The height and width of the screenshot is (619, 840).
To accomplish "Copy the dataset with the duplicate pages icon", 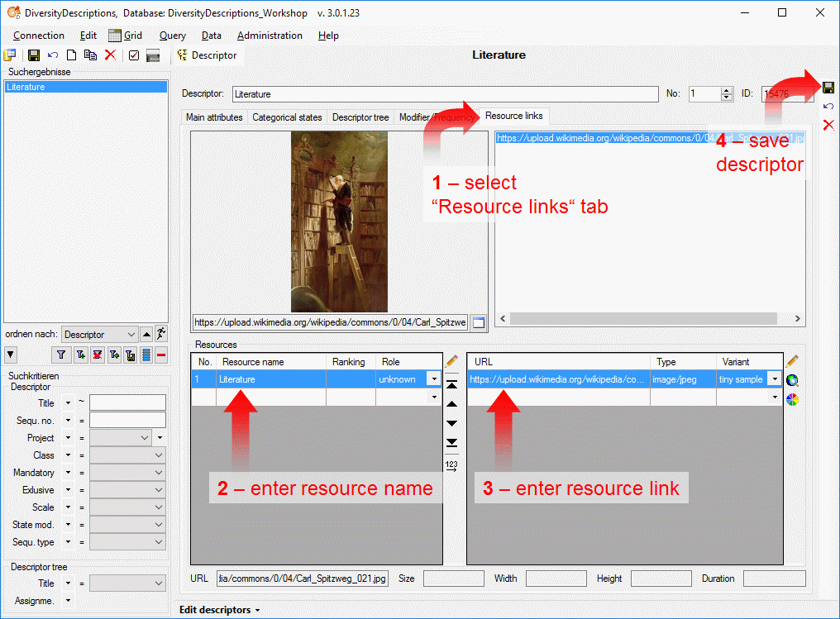I will pos(91,55).
